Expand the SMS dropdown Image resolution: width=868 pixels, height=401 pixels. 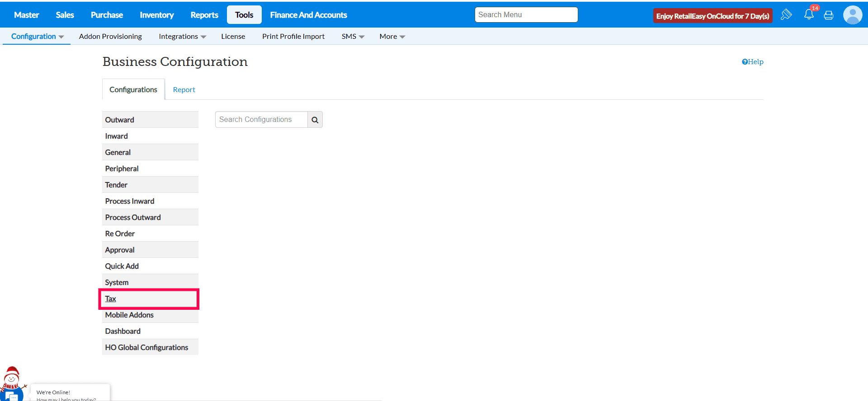353,37
